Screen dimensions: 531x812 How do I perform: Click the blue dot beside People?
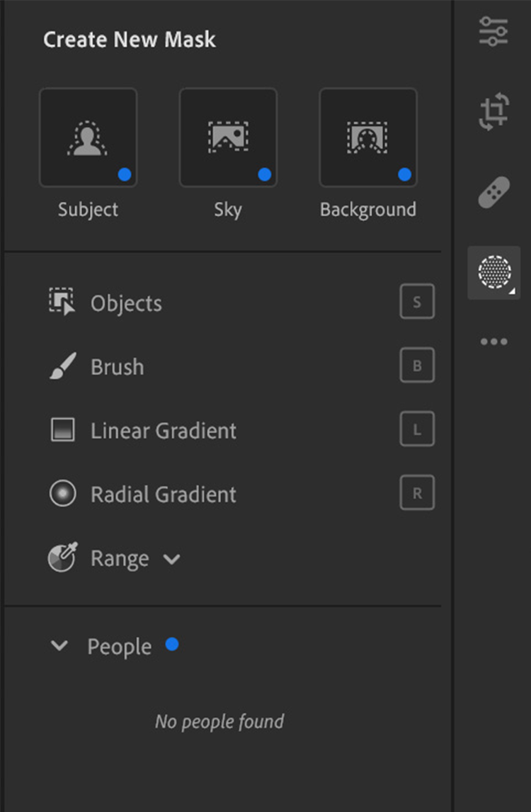click(172, 644)
